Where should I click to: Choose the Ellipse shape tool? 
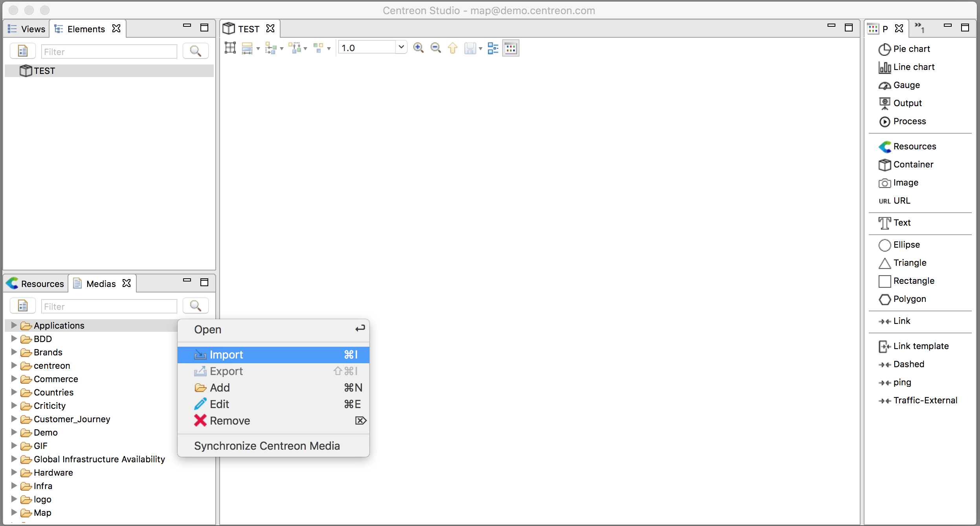[x=906, y=245]
